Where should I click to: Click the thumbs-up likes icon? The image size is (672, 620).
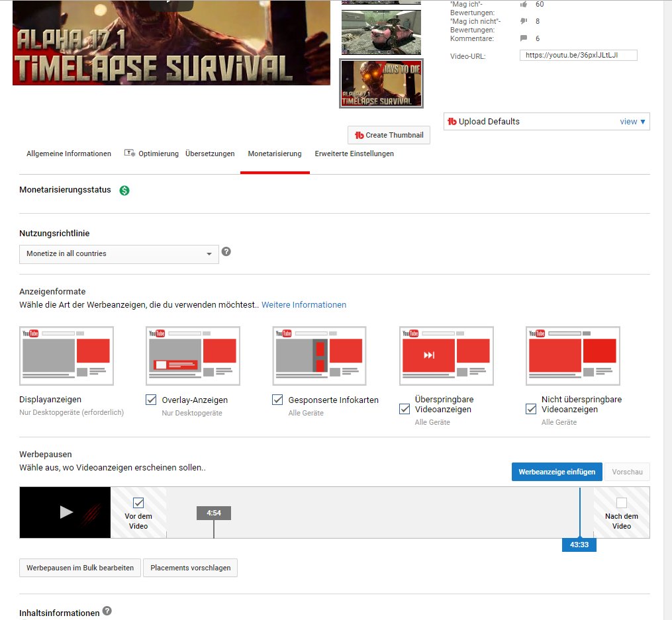pyautogui.click(x=523, y=4)
